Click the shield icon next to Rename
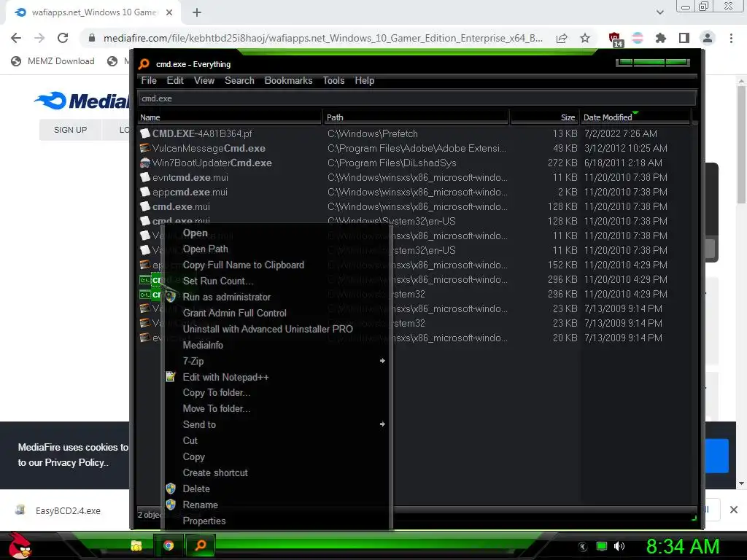Image resolution: width=747 pixels, height=560 pixels. coord(171,505)
